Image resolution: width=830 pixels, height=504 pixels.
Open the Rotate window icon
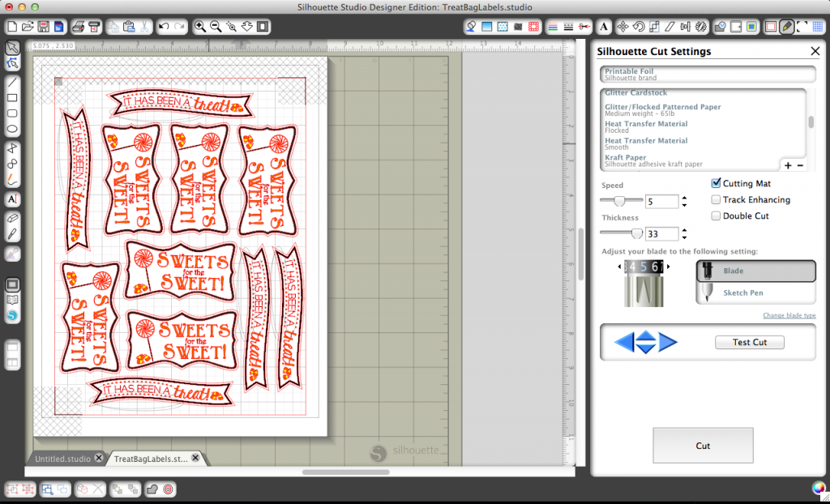[639, 27]
